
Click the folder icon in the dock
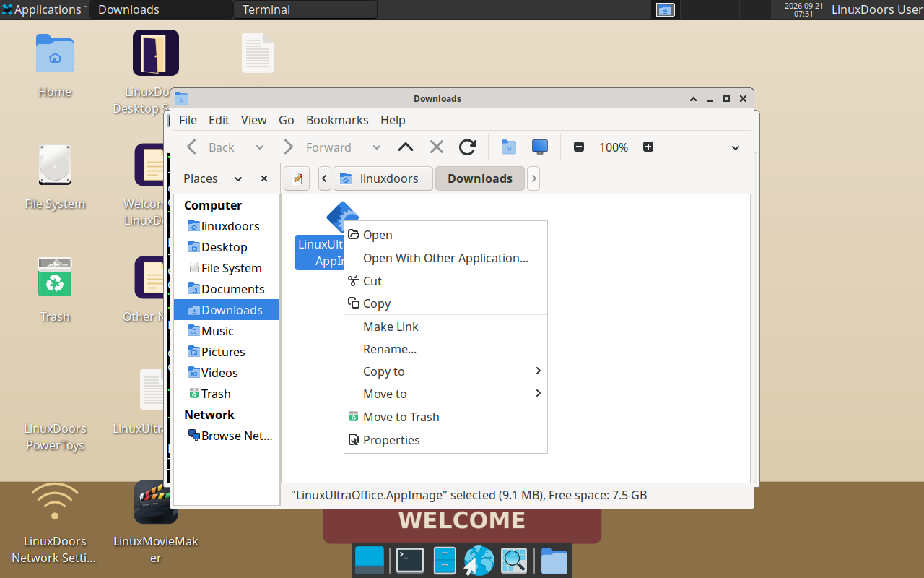(x=554, y=561)
